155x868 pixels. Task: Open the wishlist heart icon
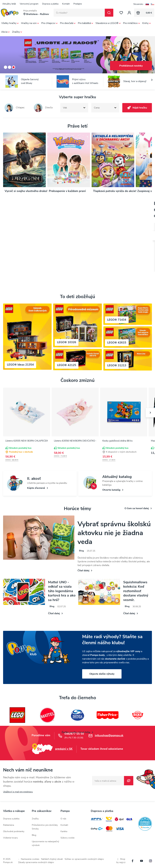[121, 13]
